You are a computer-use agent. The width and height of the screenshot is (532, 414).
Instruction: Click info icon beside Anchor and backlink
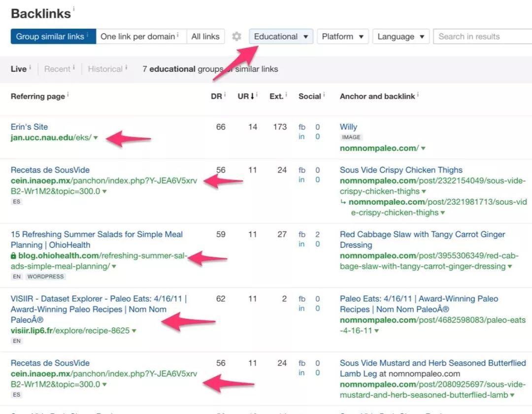click(418, 95)
